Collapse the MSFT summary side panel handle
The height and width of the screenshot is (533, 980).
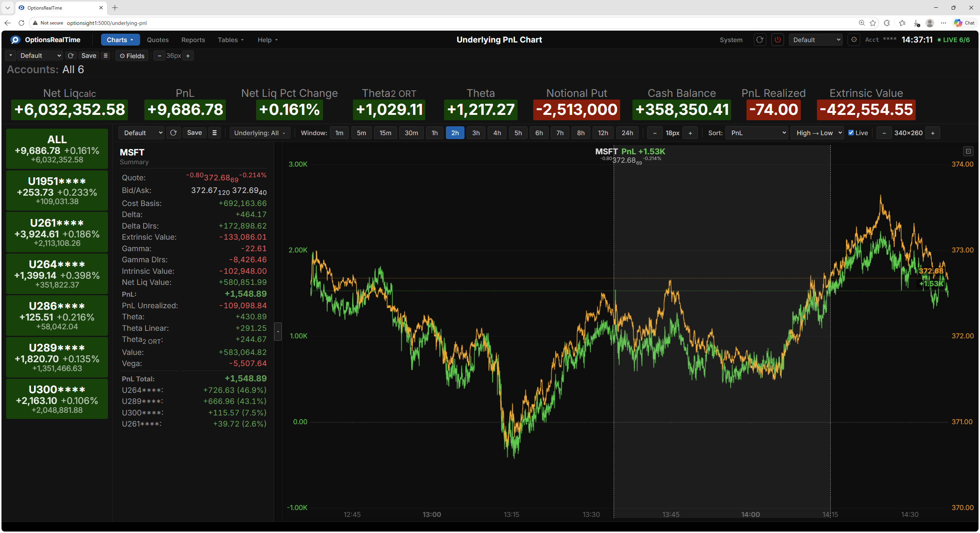coord(278,332)
